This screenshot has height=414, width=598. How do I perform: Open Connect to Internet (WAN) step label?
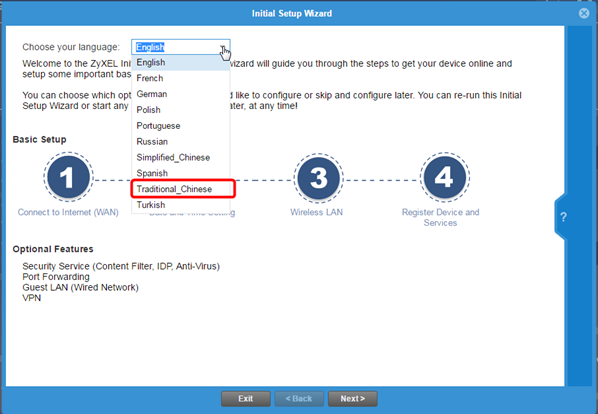tap(68, 212)
